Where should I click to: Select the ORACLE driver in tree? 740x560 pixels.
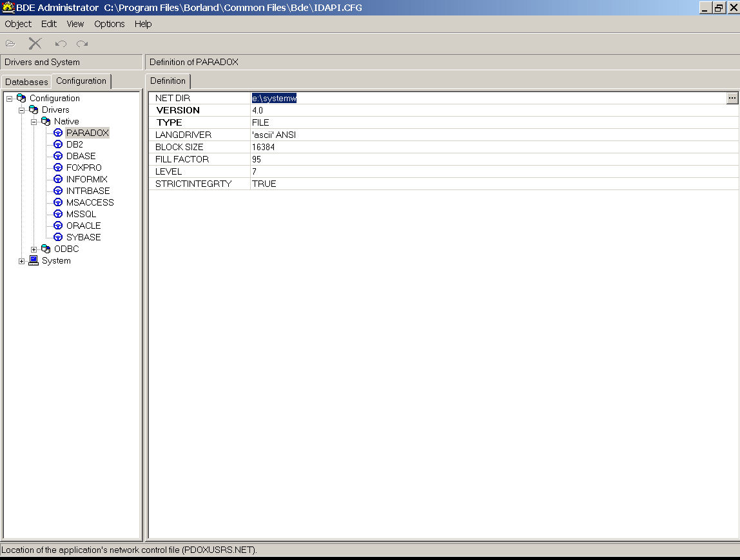[x=83, y=226]
